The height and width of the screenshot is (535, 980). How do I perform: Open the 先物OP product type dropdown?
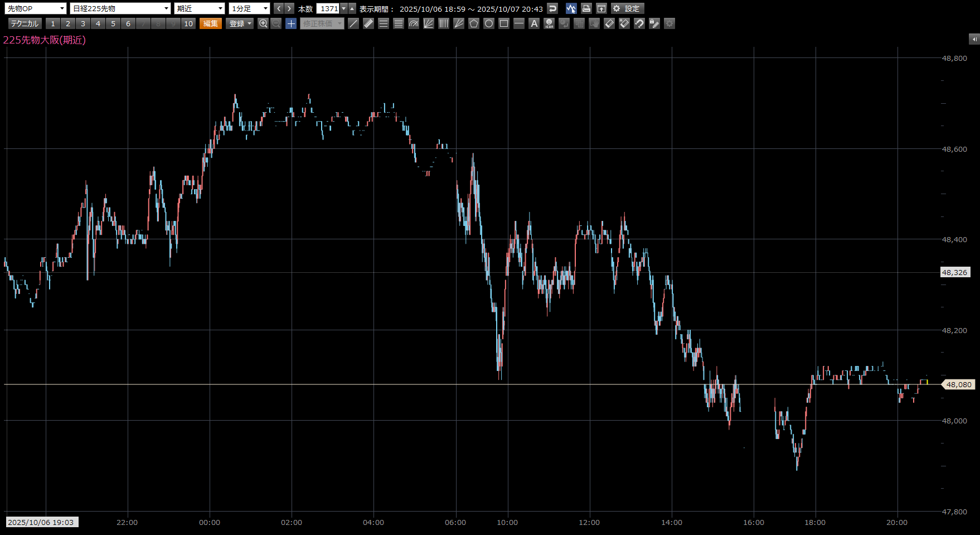tap(36, 8)
